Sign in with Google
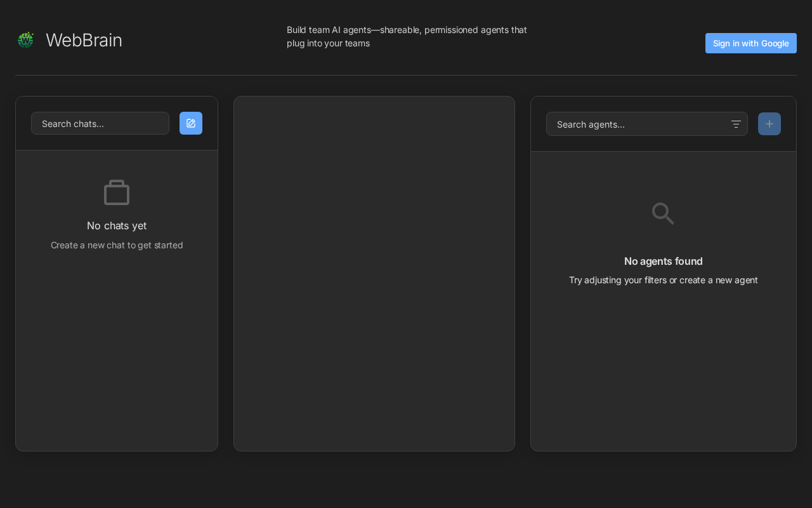This screenshot has height=508, width=812. [750, 43]
